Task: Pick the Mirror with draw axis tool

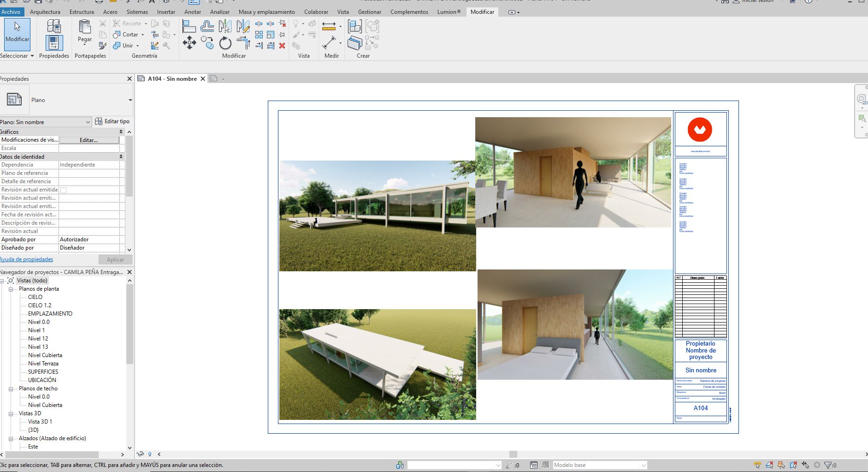Action: pyautogui.click(x=243, y=26)
